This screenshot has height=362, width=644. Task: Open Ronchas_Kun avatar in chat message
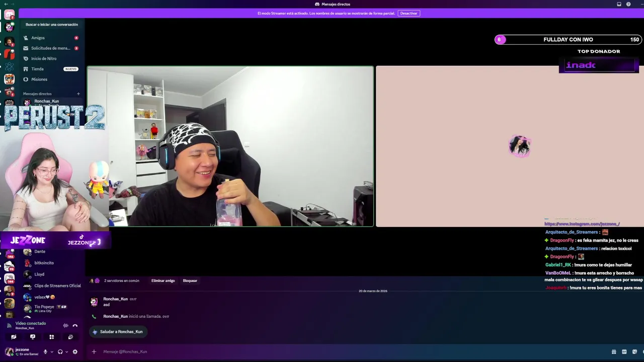[x=94, y=302]
